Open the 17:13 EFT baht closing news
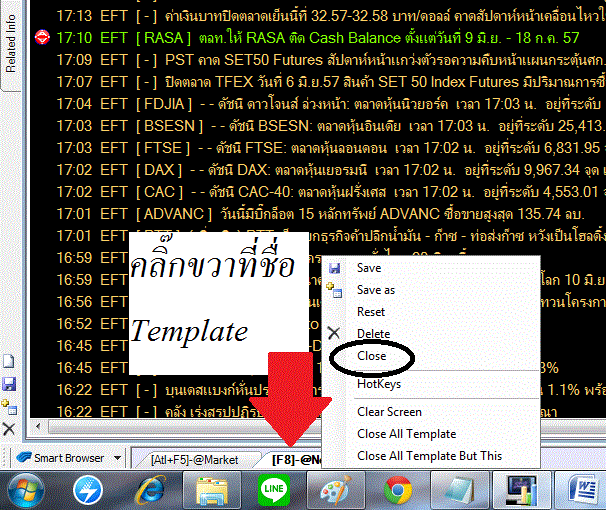This screenshot has height=510, width=606. pos(331,16)
